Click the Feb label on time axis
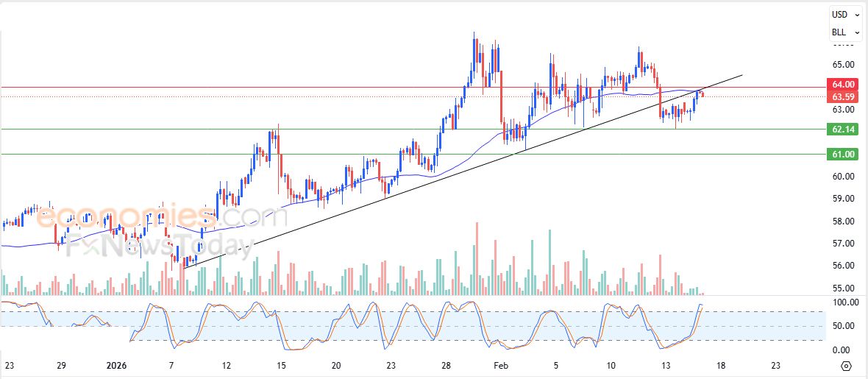Image resolution: width=868 pixels, height=379 pixels. pos(501,365)
